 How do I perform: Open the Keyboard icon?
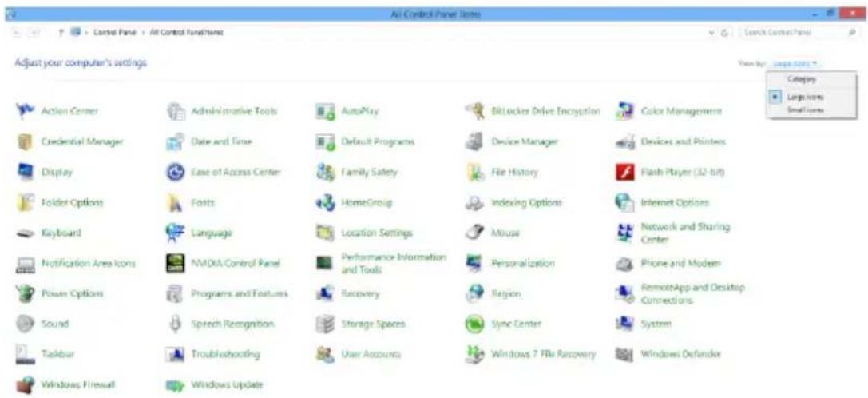click(26, 233)
